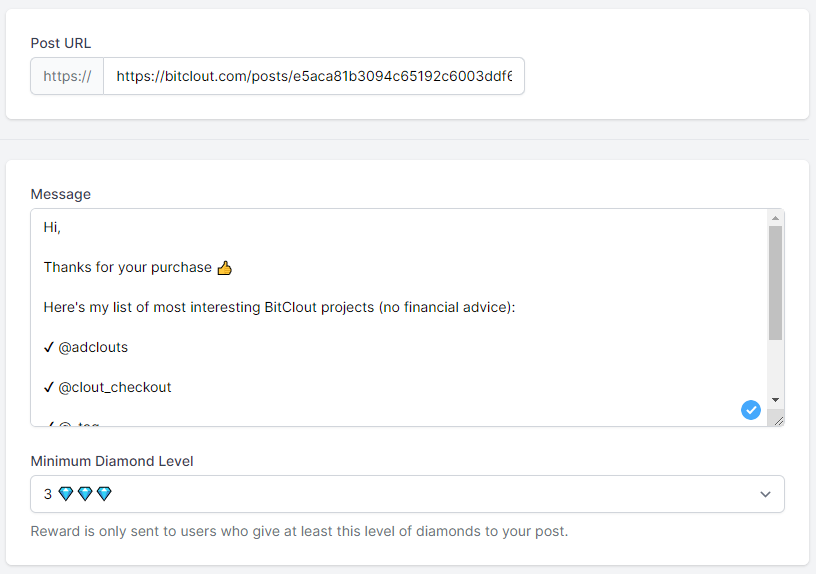Click the thumbs up emoji in message
The height and width of the screenshot is (574, 816).
click(224, 268)
